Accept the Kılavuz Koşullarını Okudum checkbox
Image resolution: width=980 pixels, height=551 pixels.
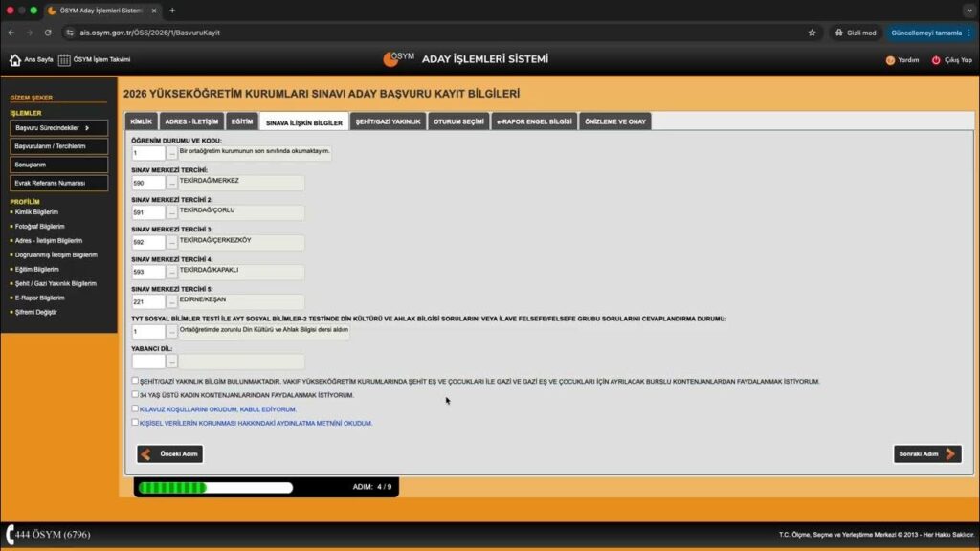point(135,408)
